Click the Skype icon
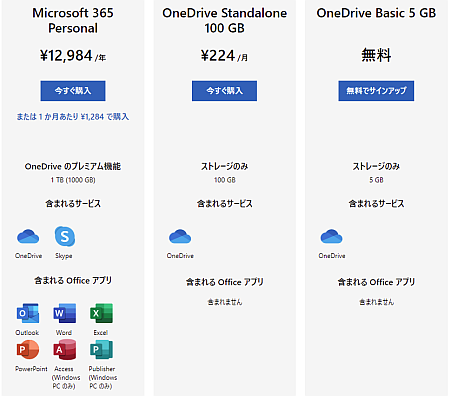The height and width of the screenshot is (396, 450). [65, 236]
